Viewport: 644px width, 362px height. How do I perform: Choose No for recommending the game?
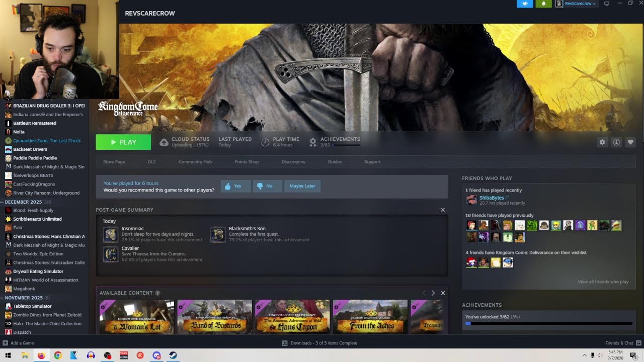click(267, 186)
